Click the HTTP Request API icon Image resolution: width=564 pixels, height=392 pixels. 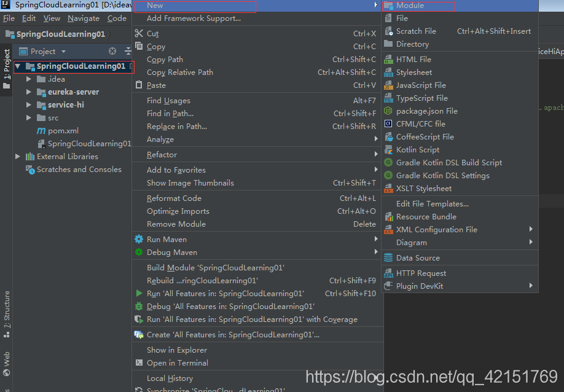click(x=388, y=273)
